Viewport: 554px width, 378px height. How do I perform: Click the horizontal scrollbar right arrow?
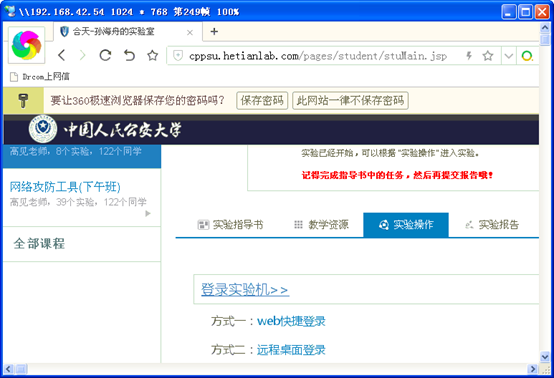click(x=533, y=369)
